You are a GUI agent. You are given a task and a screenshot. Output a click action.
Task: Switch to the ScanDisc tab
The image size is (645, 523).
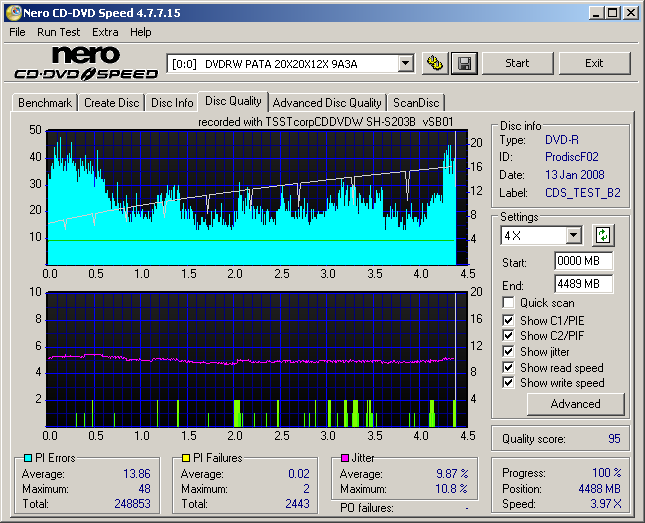[416, 103]
